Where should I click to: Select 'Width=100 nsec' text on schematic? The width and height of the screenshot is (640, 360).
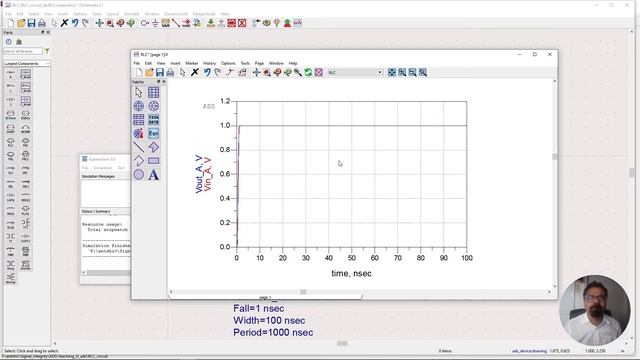[269, 320]
